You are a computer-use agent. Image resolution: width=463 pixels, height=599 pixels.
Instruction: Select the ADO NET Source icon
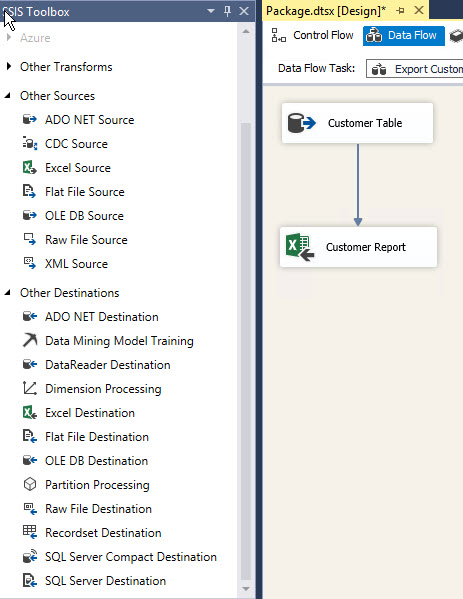pyautogui.click(x=29, y=120)
